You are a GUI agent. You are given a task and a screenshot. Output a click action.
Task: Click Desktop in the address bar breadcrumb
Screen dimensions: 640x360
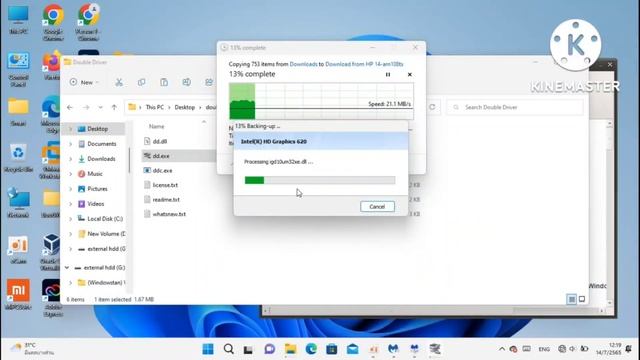(184, 107)
